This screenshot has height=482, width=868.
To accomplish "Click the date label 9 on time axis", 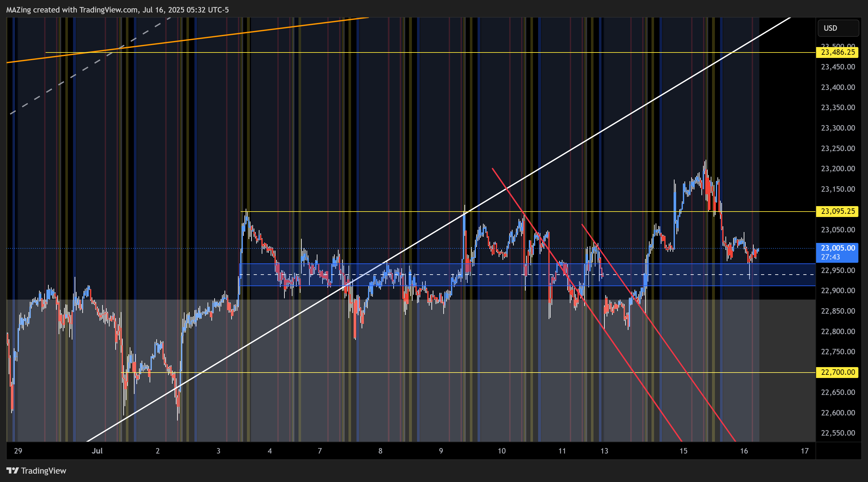I will click(x=441, y=451).
